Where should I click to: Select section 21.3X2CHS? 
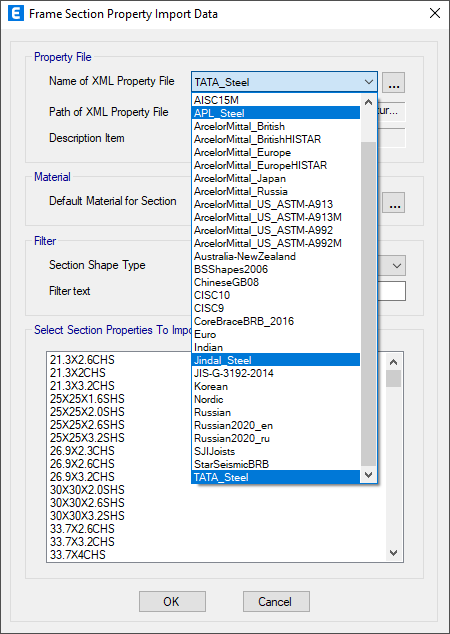(78, 372)
